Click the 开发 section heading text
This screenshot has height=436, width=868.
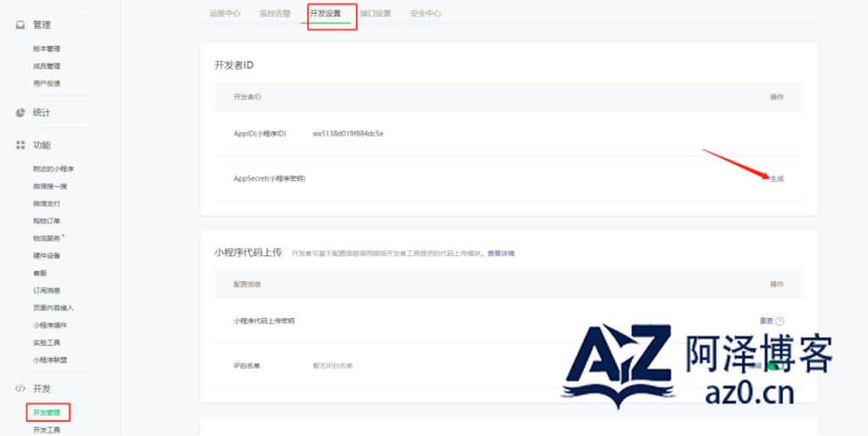pos(42,388)
